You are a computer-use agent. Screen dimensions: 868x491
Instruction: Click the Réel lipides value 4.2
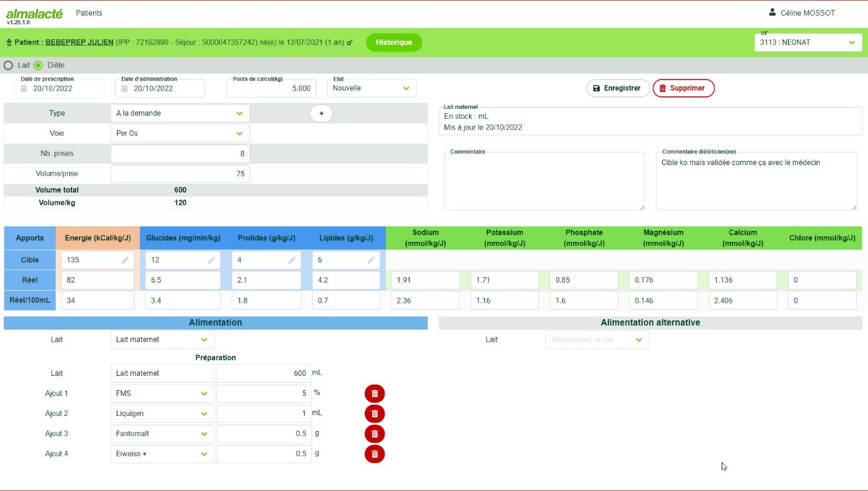point(346,280)
